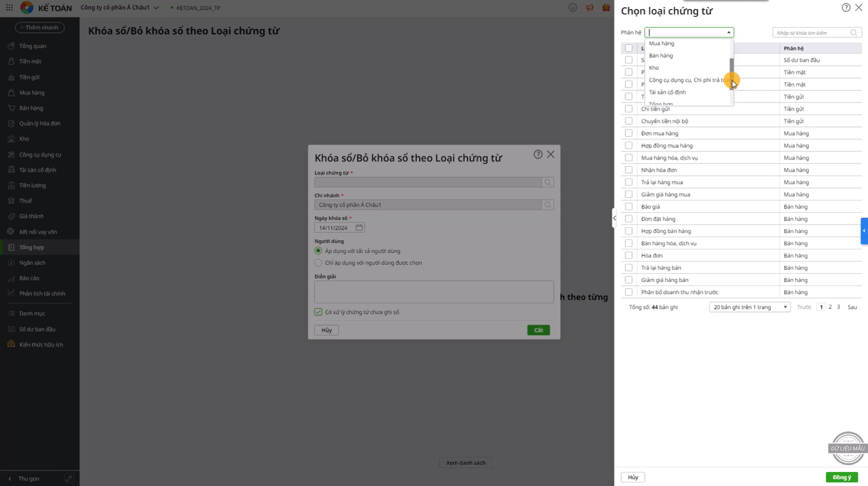Click the search icon in Chi nhánh field
The width and height of the screenshot is (868, 486).
(547, 205)
